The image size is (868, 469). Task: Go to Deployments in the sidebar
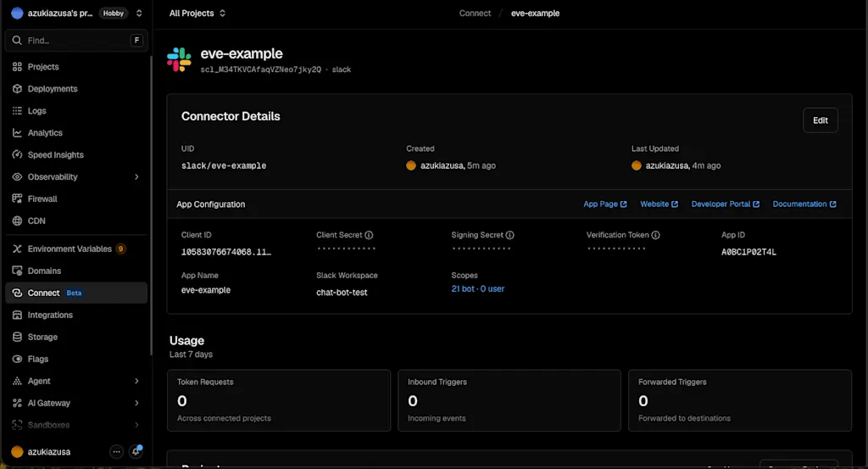pos(76,88)
